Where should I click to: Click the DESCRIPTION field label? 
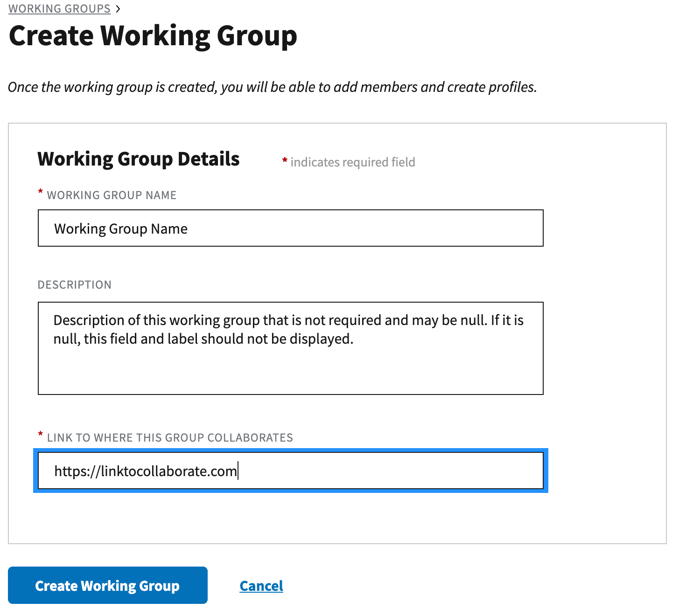[x=75, y=285]
